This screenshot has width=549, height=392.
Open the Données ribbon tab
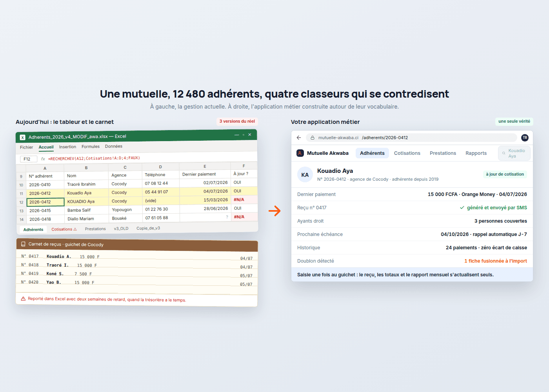(114, 146)
